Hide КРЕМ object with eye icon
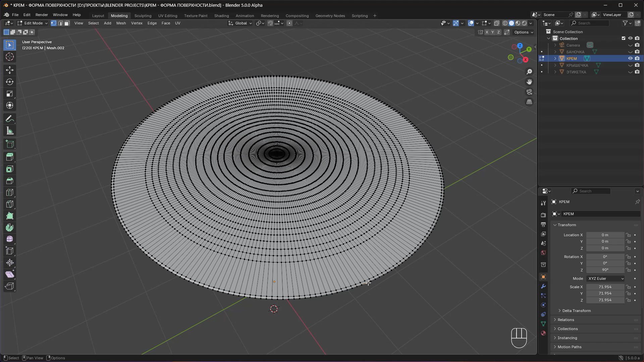Screen dimensions: 644x362 [630, 58]
